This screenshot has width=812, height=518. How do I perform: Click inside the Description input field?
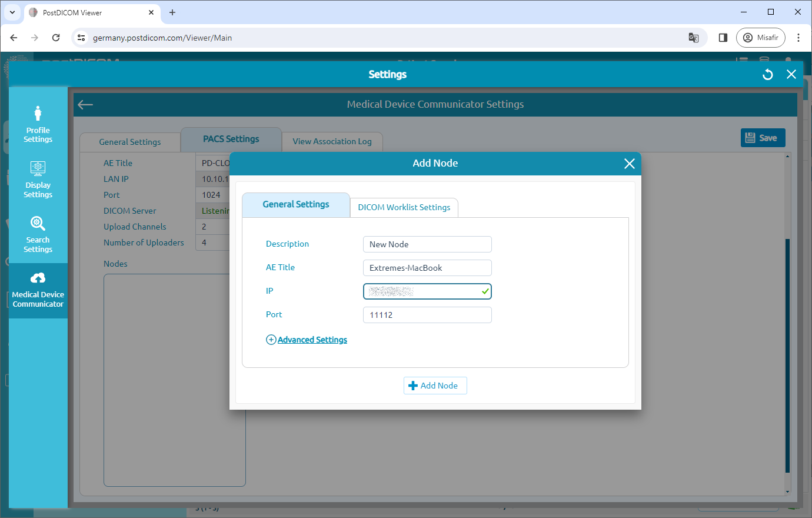tap(427, 244)
